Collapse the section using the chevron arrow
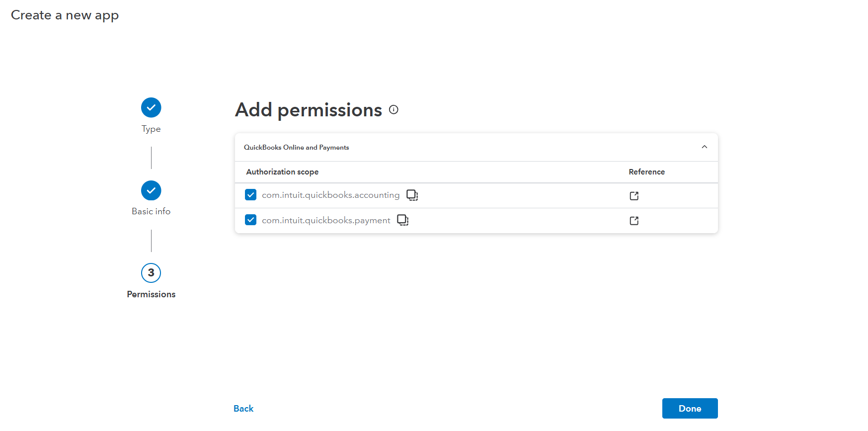 coord(704,147)
